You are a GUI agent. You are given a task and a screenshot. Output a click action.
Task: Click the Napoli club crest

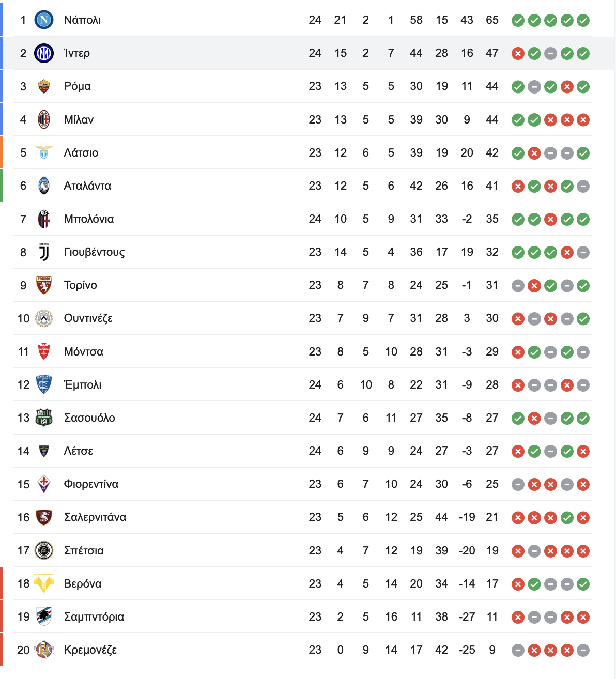point(44,20)
